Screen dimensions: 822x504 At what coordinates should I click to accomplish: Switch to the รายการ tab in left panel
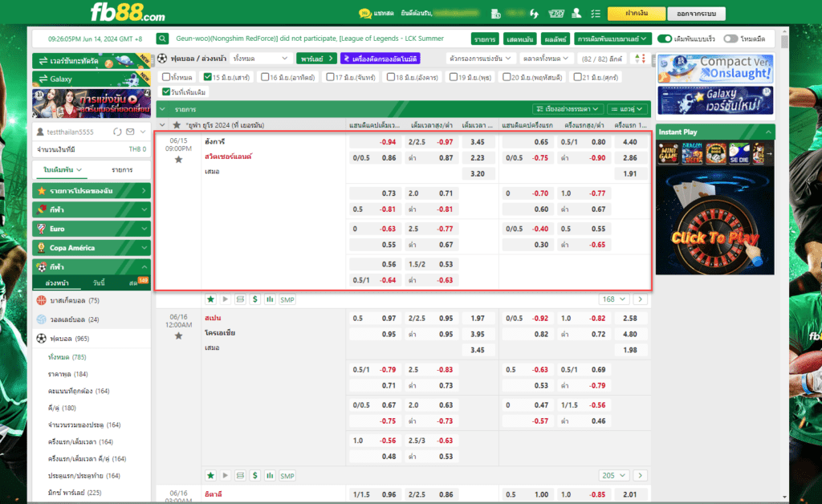122,170
